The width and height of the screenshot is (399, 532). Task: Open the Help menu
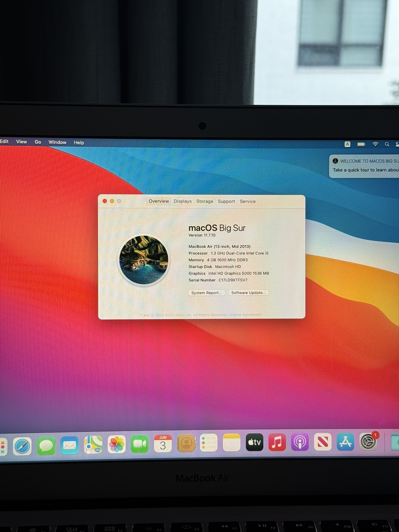coord(79,143)
